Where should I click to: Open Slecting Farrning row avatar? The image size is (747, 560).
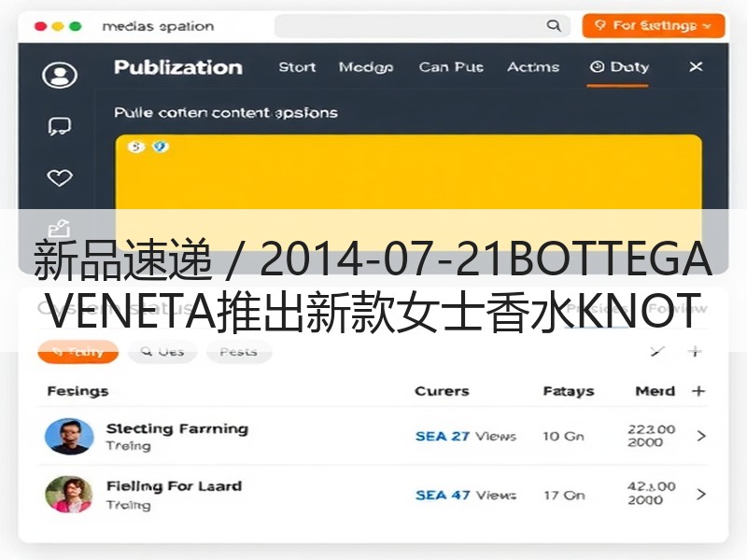[x=69, y=436]
